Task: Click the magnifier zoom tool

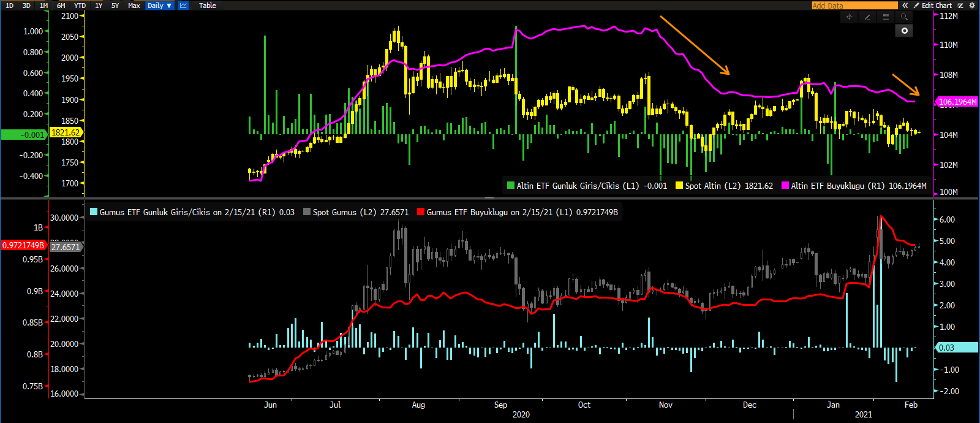Action: 904,17
